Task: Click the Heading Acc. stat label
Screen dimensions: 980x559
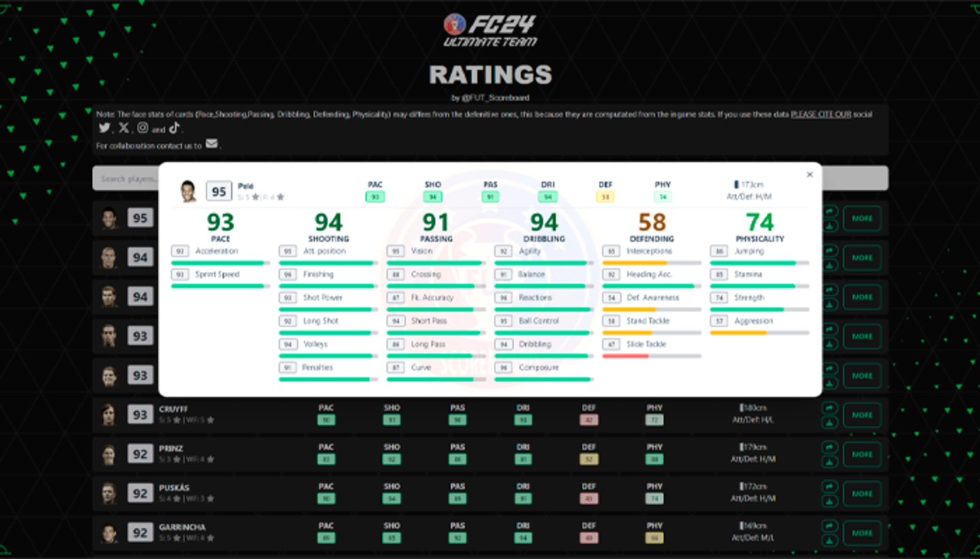Action: coord(649,274)
